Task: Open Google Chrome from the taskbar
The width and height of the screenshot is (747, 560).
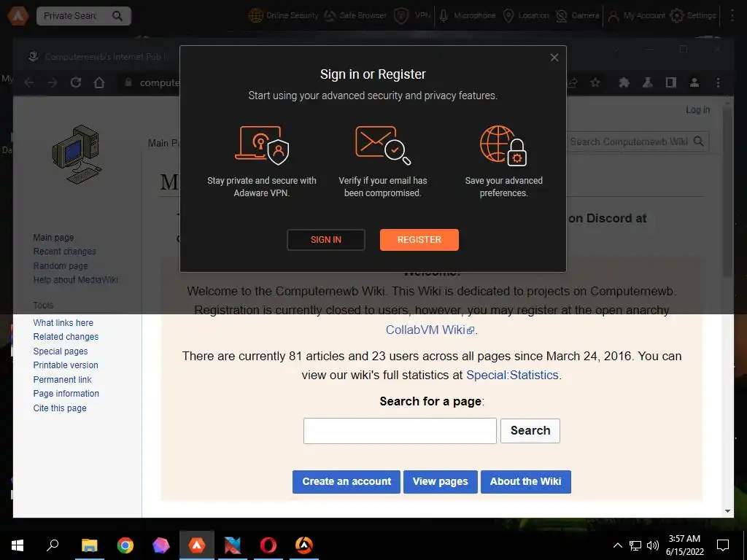Action: [x=125, y=545]
